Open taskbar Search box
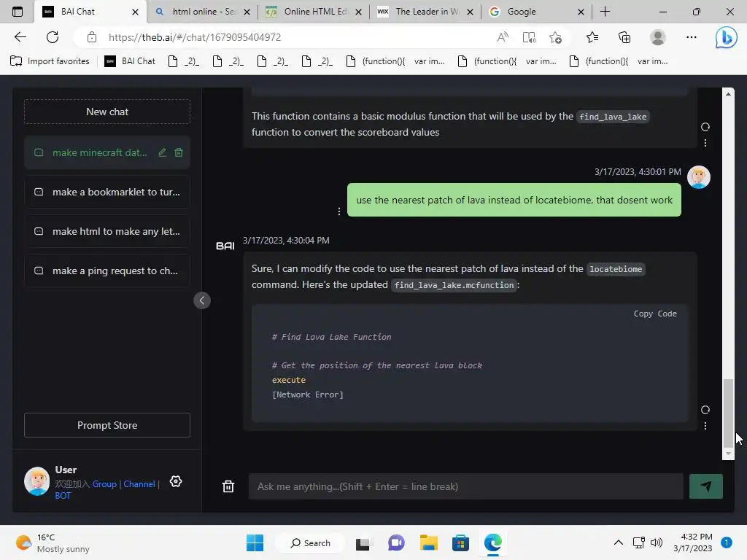The height and width of the screenshot is (560, 747). click(x=311, y=542)
